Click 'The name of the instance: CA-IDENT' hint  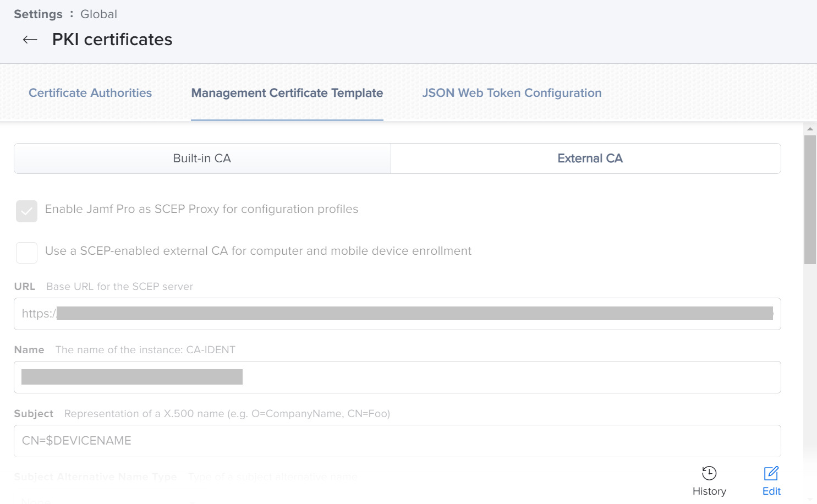[x=145, y=350]
